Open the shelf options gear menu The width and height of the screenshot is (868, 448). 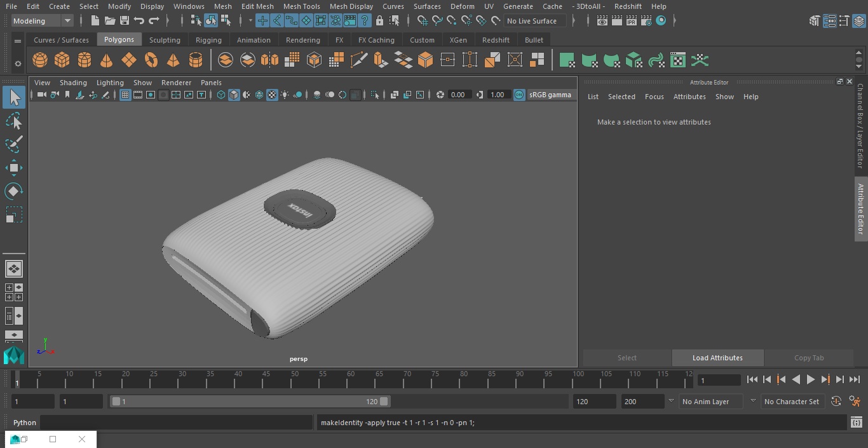pyautogui.click(x=18, y=63)
